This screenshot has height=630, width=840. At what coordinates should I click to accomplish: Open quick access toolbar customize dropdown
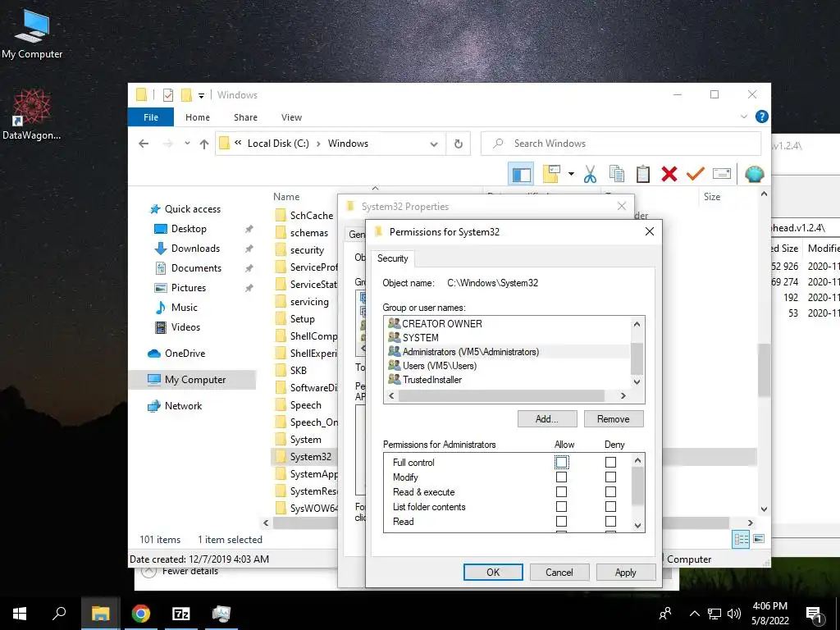[x=202, y=96]
